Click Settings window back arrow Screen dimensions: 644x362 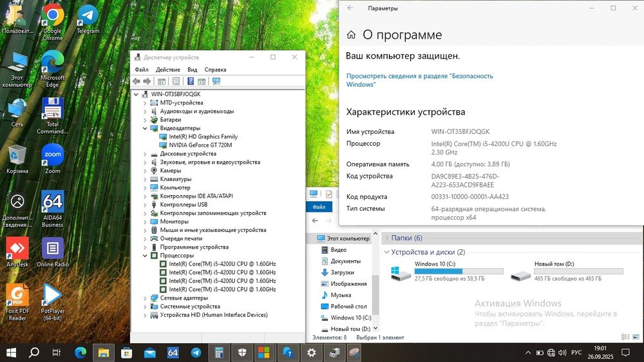tap(350, 8)
